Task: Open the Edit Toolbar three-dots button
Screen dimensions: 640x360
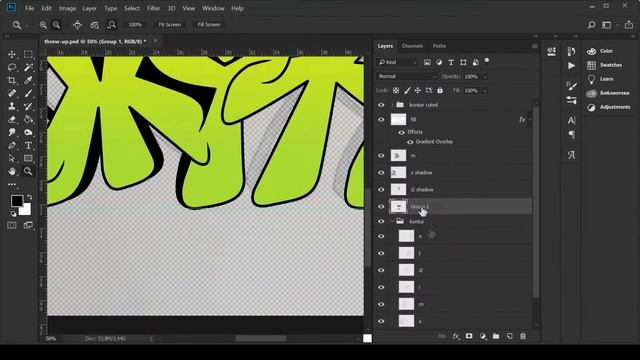Action: tap(12, 184)
